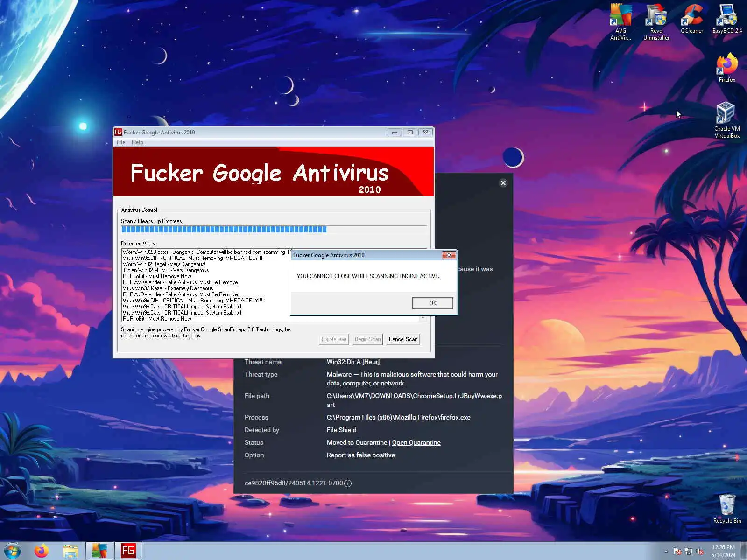The image size is (747, 560).
Task: Open the File menu
Action: point(121,142)
